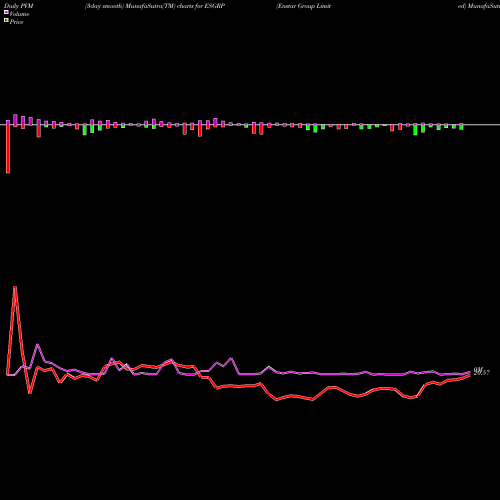Click the last green bar in the histogram
500x500 pixels.
[x=461, y=127]
